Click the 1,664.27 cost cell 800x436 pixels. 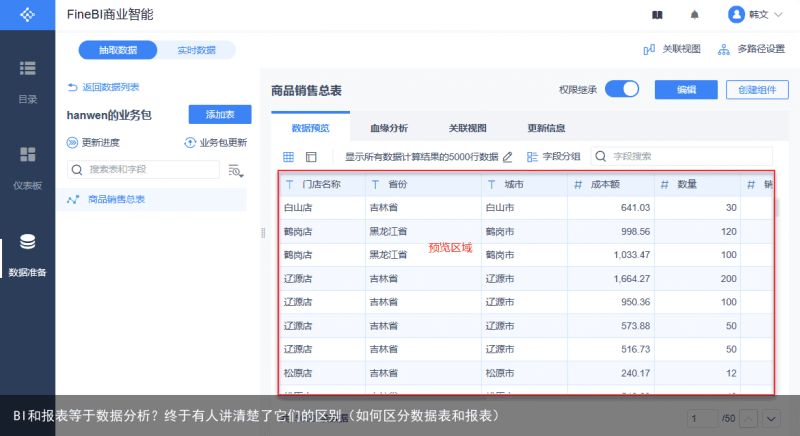point(611,278)
